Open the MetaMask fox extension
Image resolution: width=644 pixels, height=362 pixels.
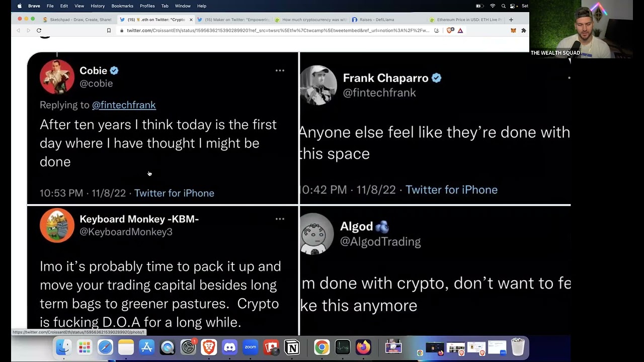coord(513,30)
